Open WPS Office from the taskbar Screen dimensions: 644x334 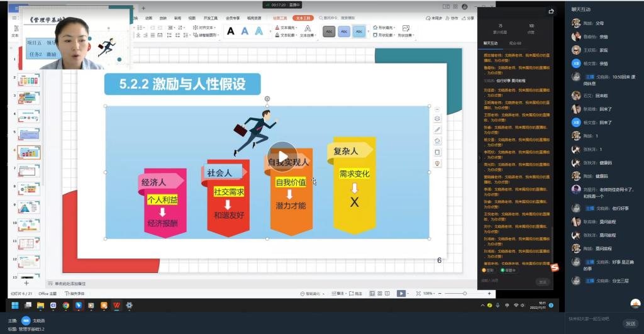tap(116, 306)
